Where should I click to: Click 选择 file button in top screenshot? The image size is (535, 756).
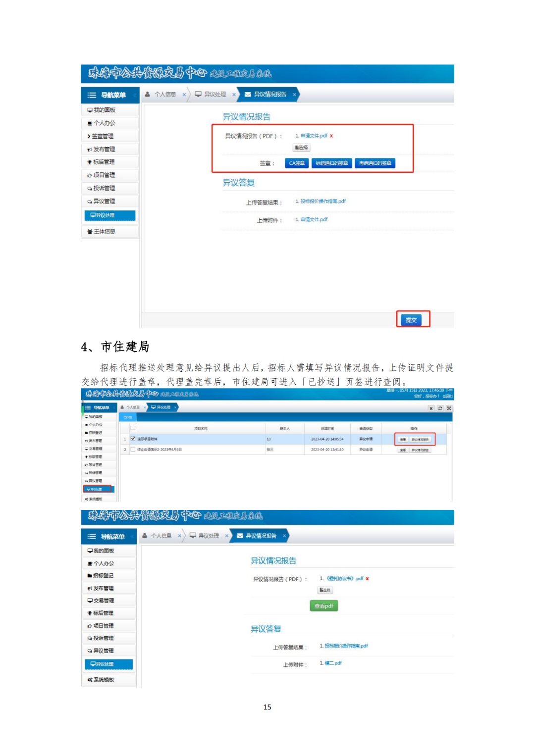302,148
